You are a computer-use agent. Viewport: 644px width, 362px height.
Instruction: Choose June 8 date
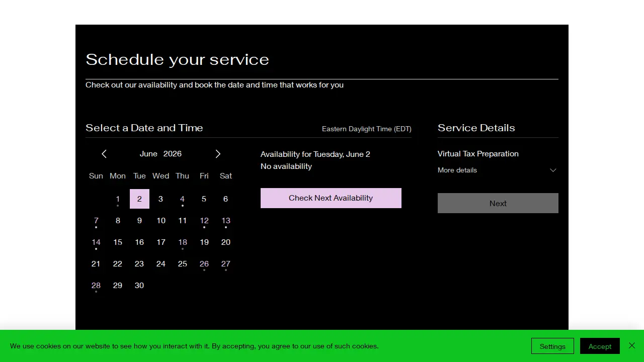pyautogui.click(x=118, y=221)
